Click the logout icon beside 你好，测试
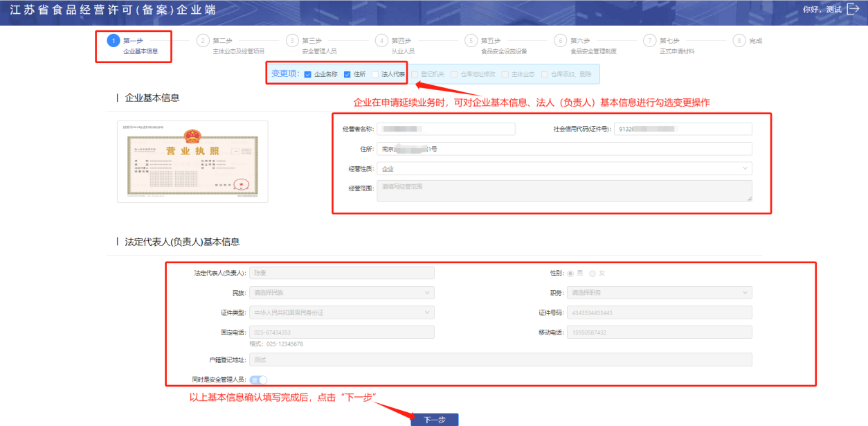The image size is (868, 426). 853,9
